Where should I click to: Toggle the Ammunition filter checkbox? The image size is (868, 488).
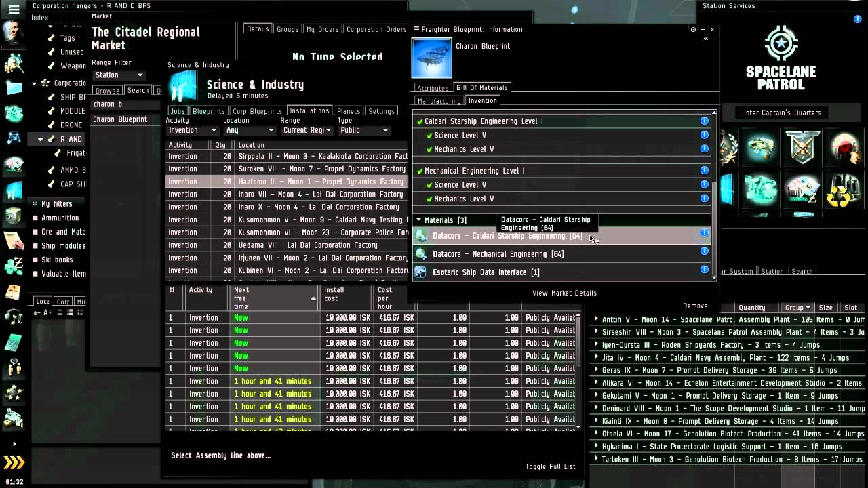tap(35, 218)
